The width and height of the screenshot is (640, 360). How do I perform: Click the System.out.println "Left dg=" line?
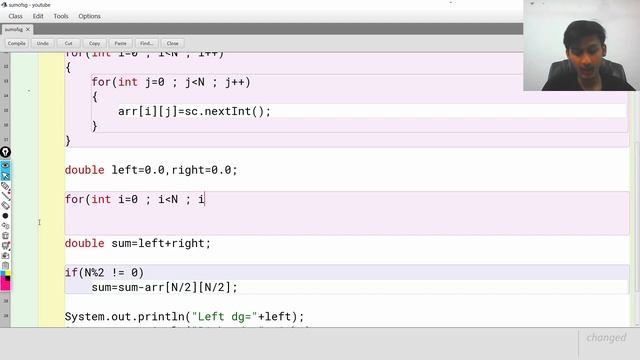pos(184,317)
